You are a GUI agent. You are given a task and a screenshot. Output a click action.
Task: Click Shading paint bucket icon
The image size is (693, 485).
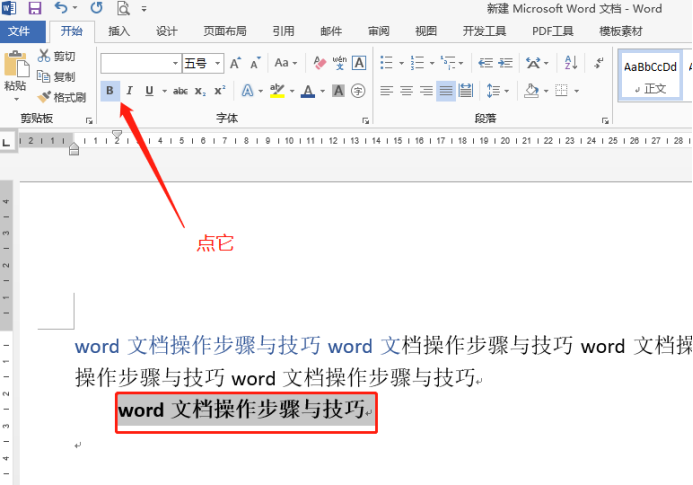click(532, 91)
